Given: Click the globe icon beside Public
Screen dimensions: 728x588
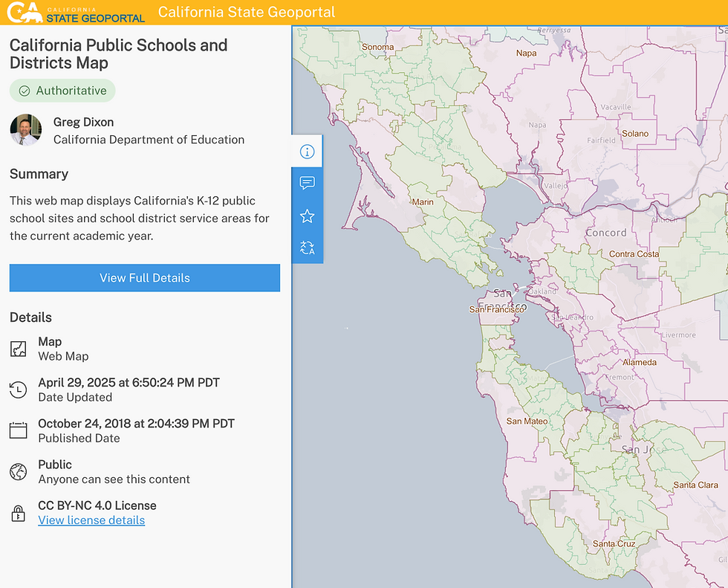Looking at the screenshot, I should 18,471.
